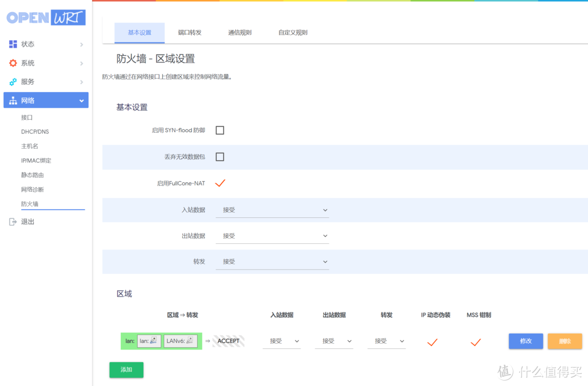The image size is (588, 386).
Task: Enable SYN-flood 防御 checkbox
Action: [220, 130]
